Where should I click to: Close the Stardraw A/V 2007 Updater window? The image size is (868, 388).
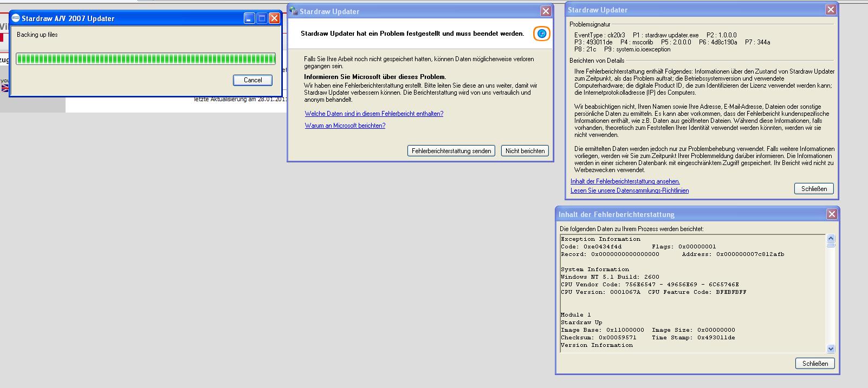click(x=274, y=18)
